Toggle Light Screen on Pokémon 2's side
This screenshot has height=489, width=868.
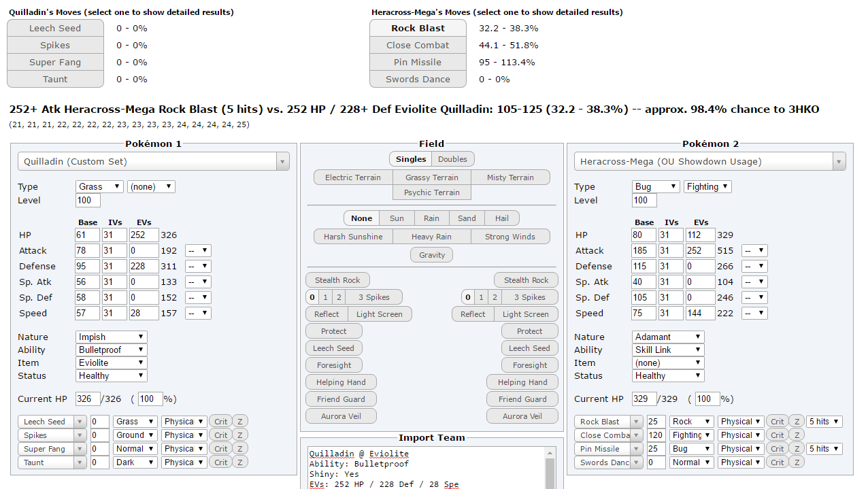coord(526,314)
